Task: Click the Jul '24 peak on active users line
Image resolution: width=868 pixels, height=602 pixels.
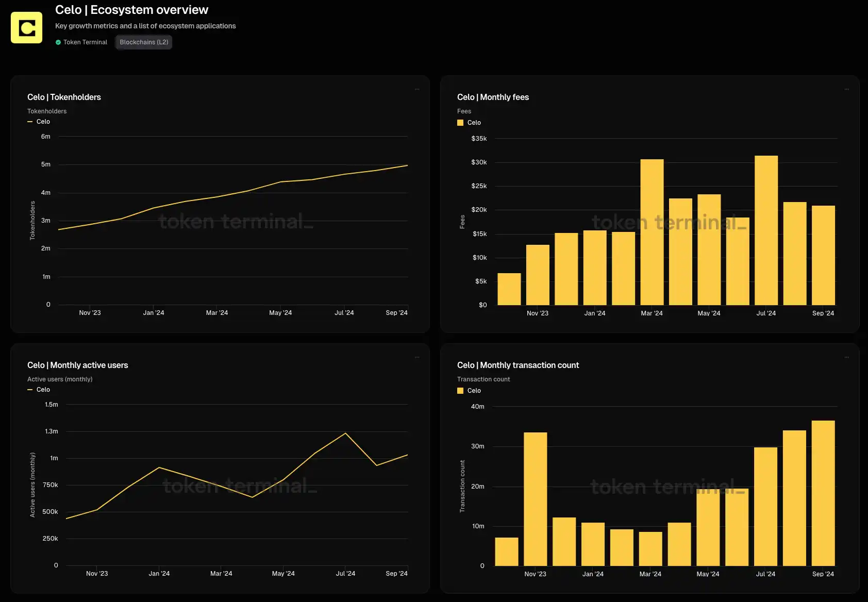Action: [x=345, y=433]
